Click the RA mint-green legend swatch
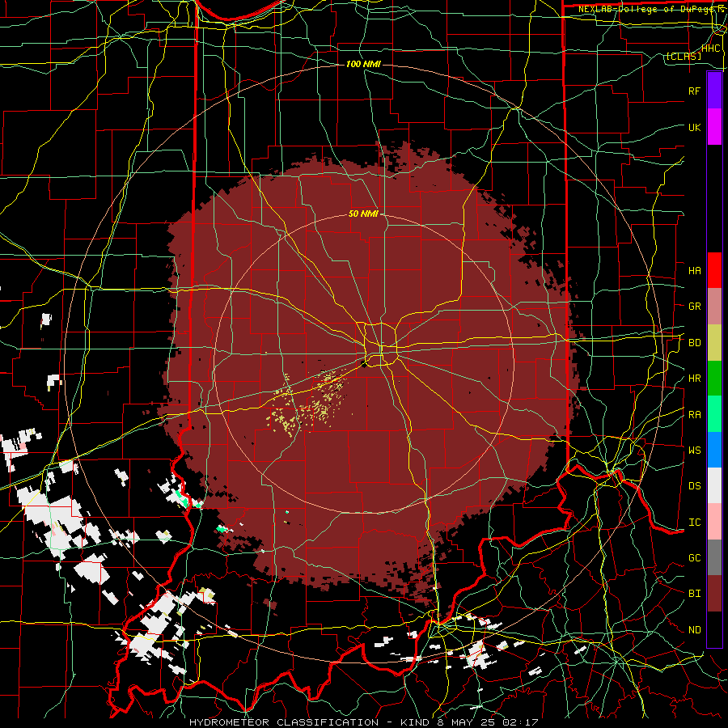The image size is (728, 728). [714, 414]
